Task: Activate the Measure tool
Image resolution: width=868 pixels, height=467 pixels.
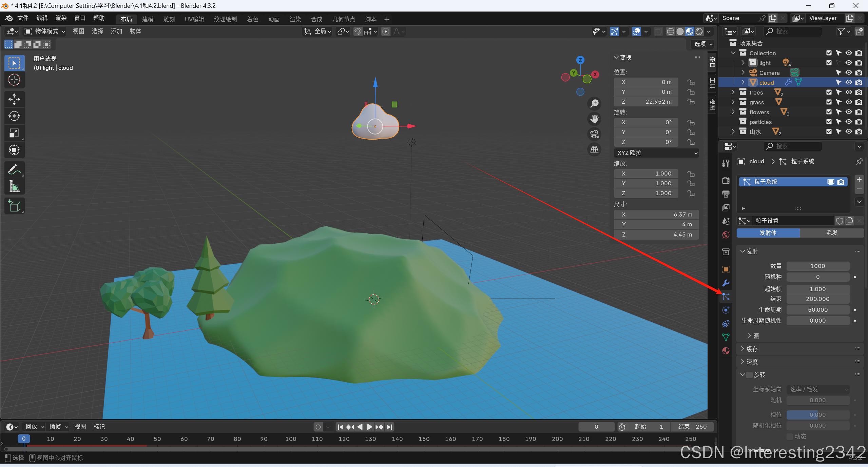Action: (14, 186)
